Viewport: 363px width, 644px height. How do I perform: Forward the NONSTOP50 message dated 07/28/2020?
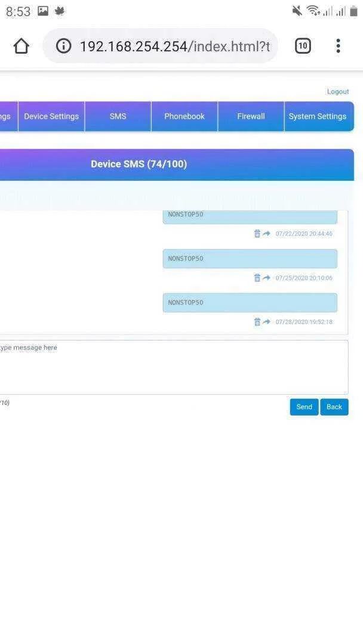266,321
